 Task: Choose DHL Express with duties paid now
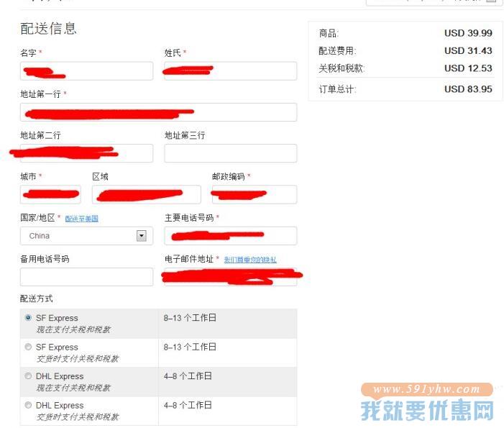point(28,376)
